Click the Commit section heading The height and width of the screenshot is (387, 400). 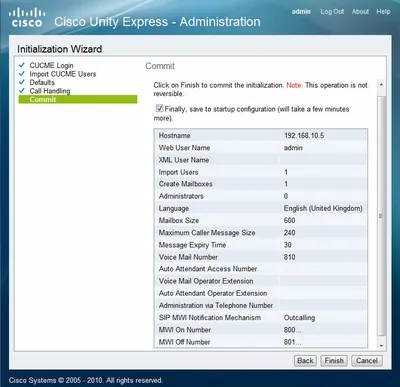tap(160, 66)
